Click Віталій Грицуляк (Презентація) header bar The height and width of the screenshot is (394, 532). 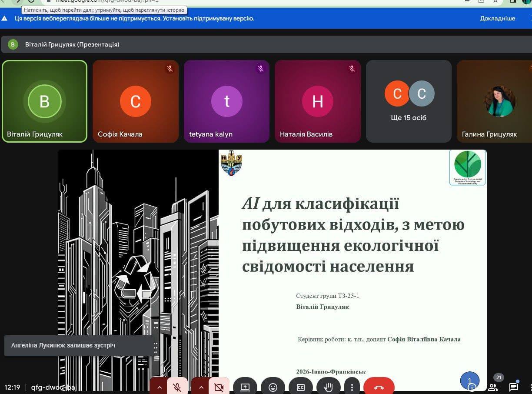(266, 44)
